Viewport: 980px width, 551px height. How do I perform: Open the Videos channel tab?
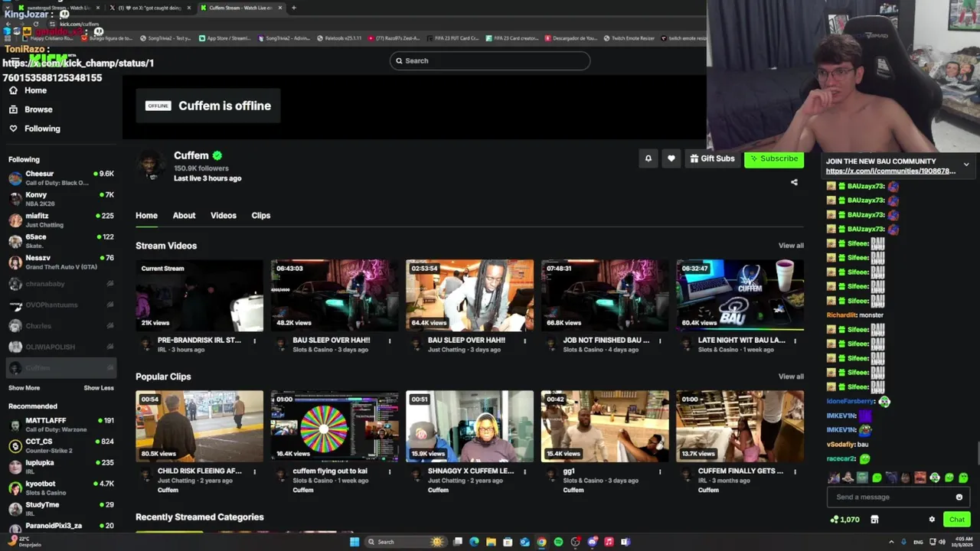pos(224,216)
